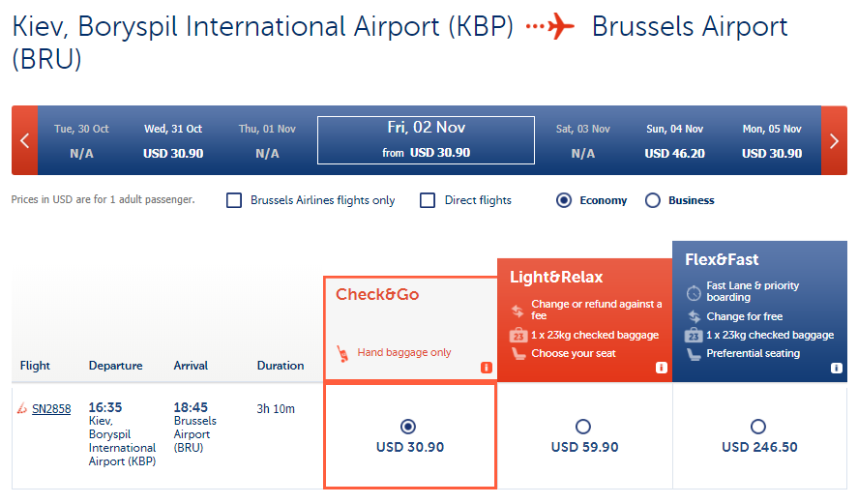858x504 pixels.
Task: Click the Flex&Fast info icon
Action: click(x=835, y=368)
